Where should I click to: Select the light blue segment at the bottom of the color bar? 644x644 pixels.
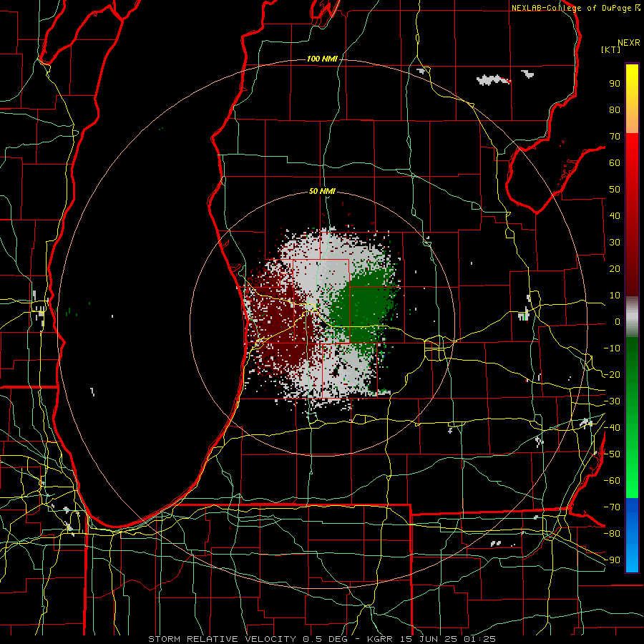[632, 559]
